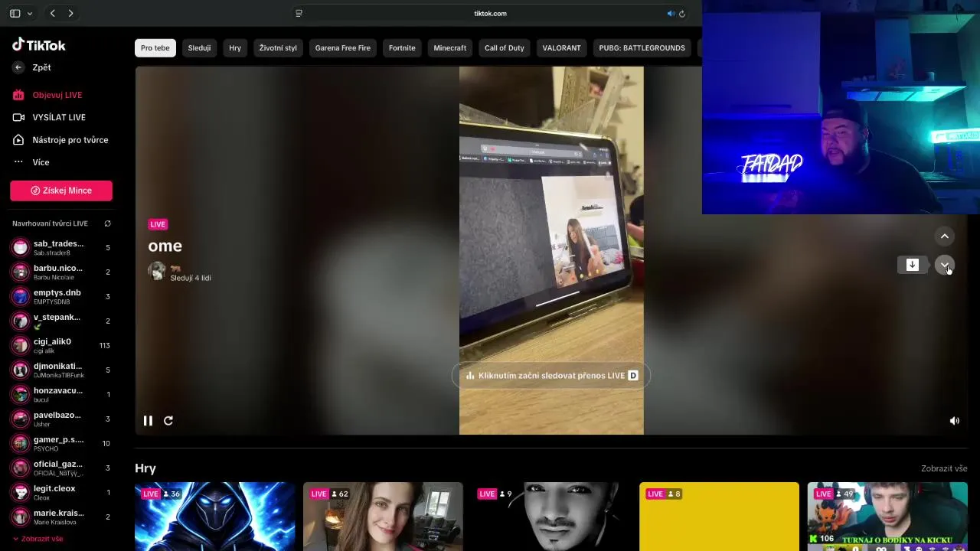Open sab_trades creator avatar
The height and width of the screenshot is (551, 980).
[21, 247]
